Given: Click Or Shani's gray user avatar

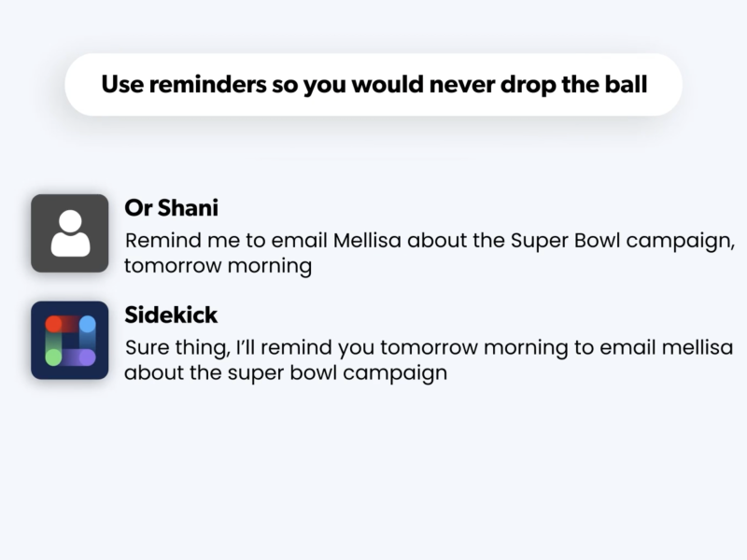Looking at the screenshot, I should pyautogui.click(x=69, y=233).
